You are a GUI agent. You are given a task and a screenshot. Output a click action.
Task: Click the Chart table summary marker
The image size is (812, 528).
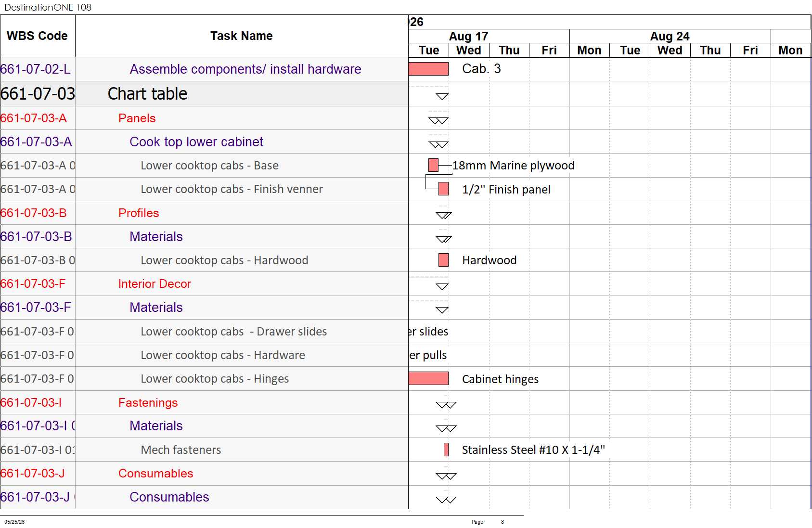[x=442, y=96]
